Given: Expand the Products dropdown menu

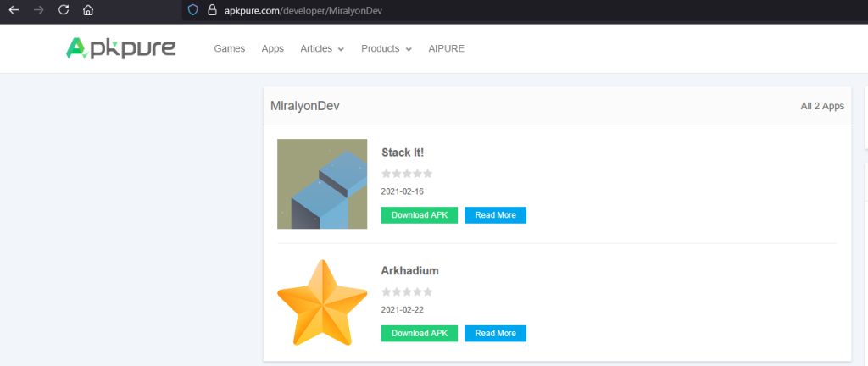Looking at the screenshot, I should pyautogui.click(x=386, y=49).
